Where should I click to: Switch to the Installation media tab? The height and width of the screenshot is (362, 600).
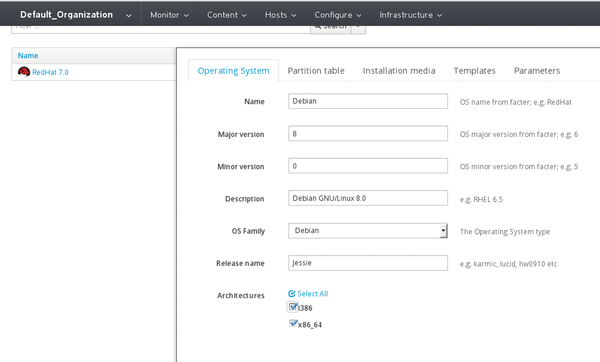[399, 71]
